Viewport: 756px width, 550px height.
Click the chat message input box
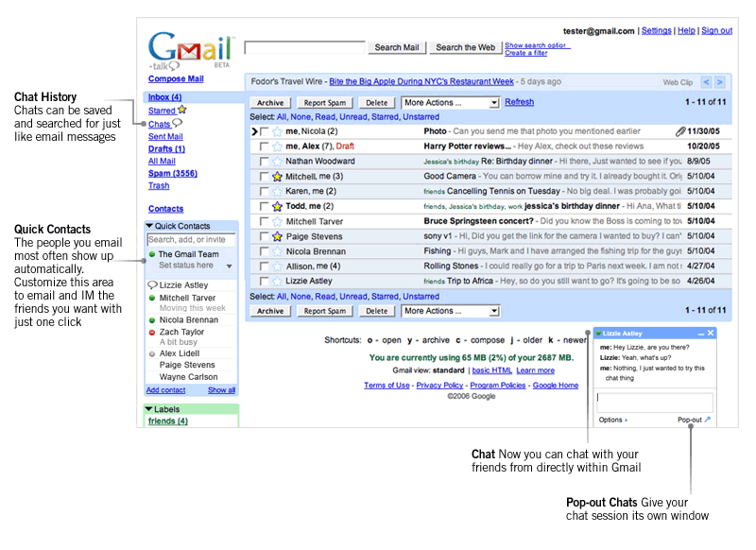click(x=655, y=402)
